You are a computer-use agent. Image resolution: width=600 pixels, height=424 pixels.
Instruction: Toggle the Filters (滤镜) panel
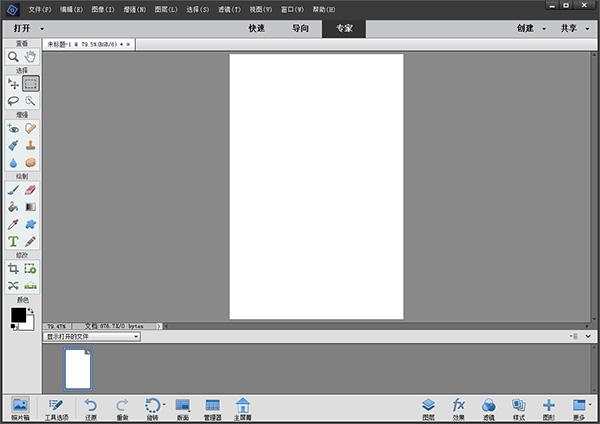(x=489, y=409)
